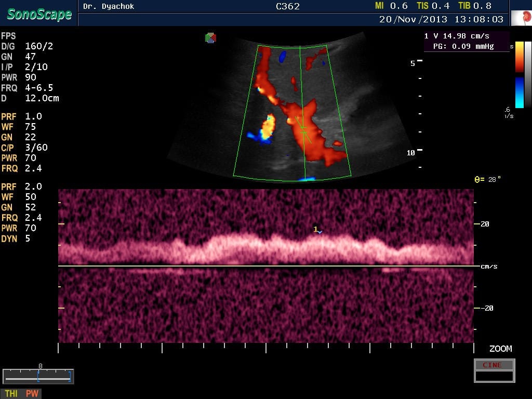Click the spectral Doppler baseline

(x=266, y=266)
